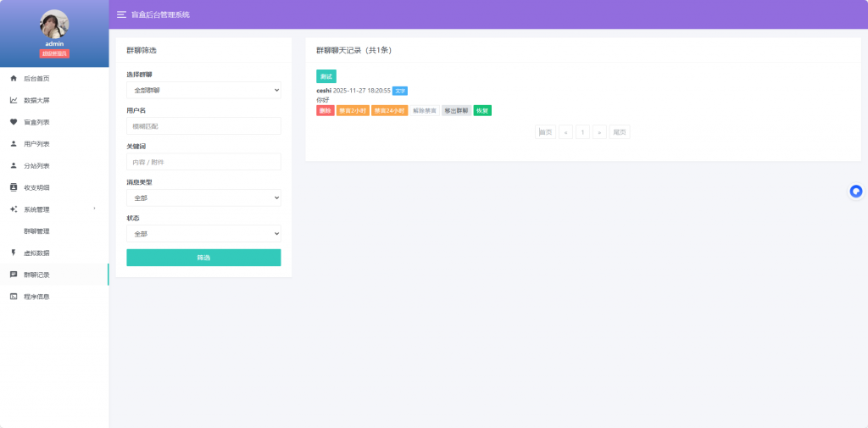The image size is (868, 428).
Task: Click the username ceshi in the record
Action: click(x=324, y=91)
